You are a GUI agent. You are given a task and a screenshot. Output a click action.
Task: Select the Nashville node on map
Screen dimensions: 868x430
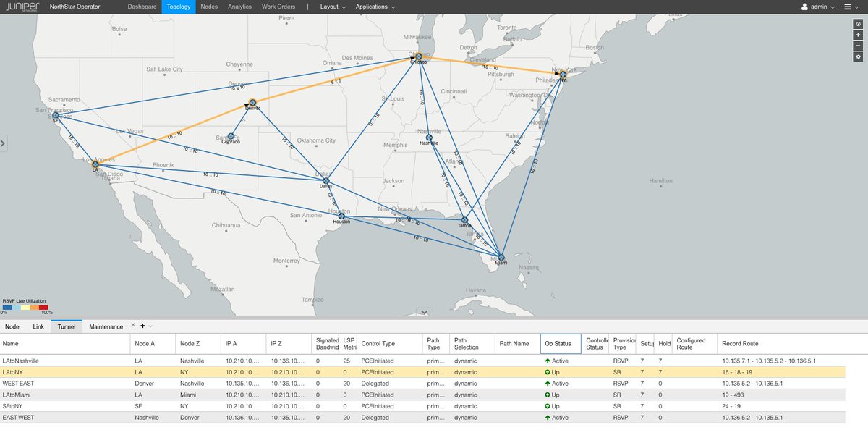(429, 138)
